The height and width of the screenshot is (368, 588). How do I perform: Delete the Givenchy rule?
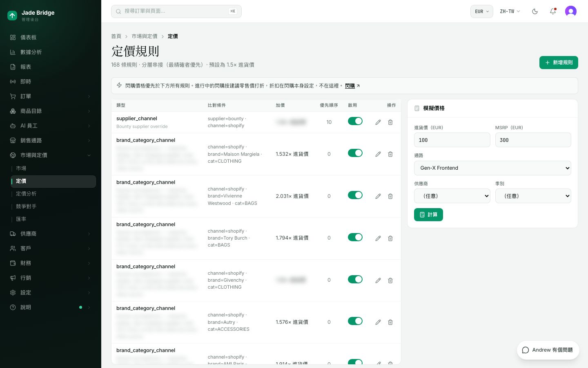[x=390, y=280]
